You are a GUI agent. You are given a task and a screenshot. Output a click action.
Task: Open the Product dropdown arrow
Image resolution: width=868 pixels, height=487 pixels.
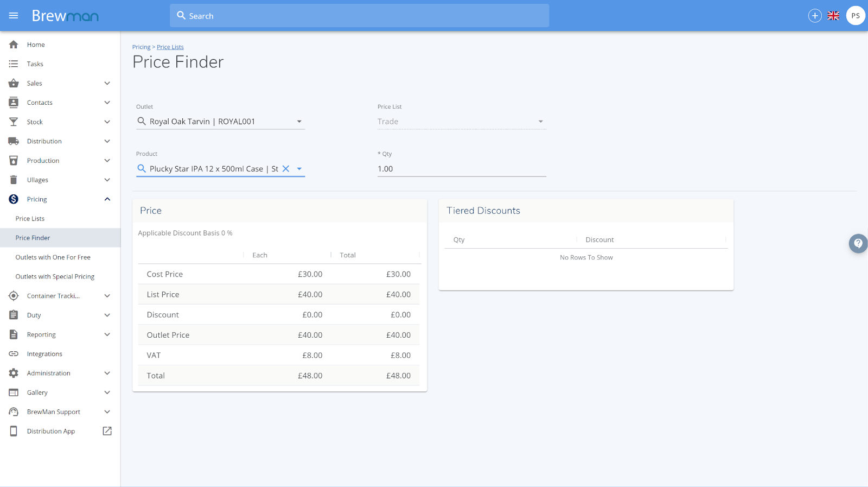click(299, 169)
